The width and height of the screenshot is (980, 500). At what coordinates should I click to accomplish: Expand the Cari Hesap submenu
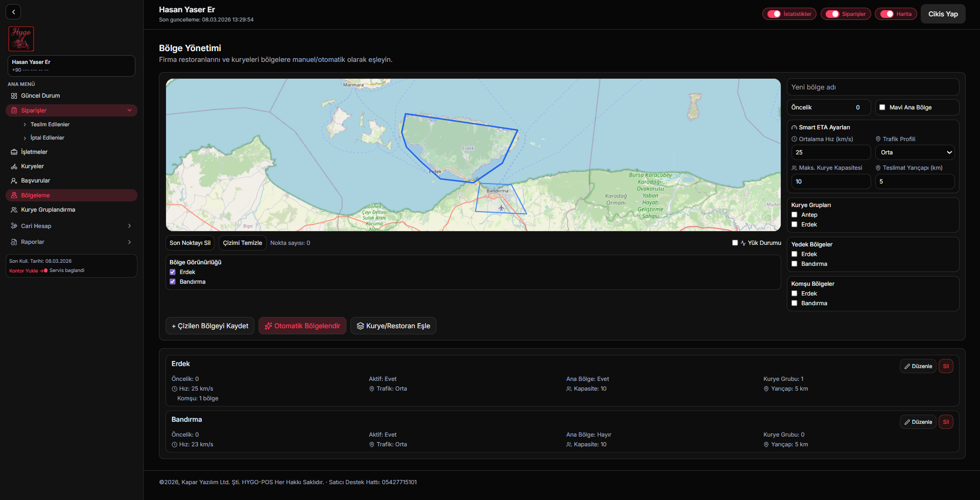(129, 226)
